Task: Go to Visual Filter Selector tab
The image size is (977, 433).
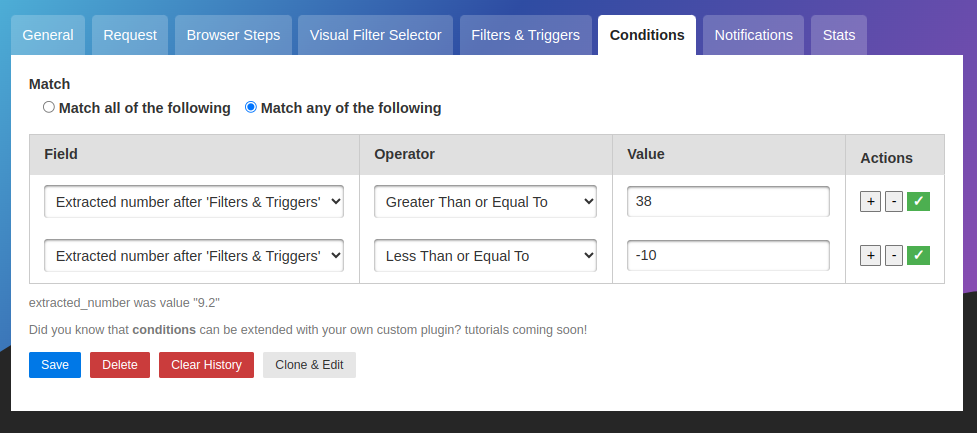Action: [375, 35]
